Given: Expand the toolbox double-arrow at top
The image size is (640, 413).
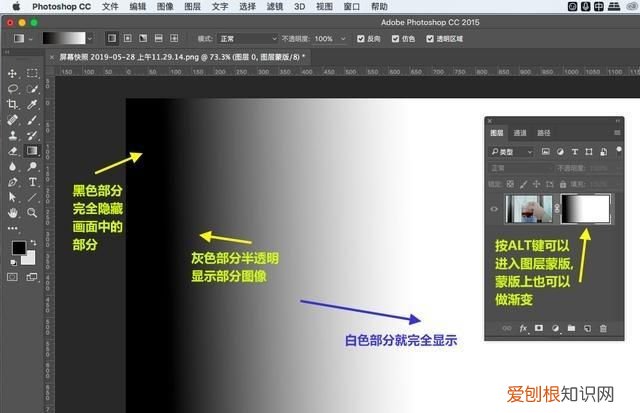Looking at the screenshot, I should click(7, 52).
